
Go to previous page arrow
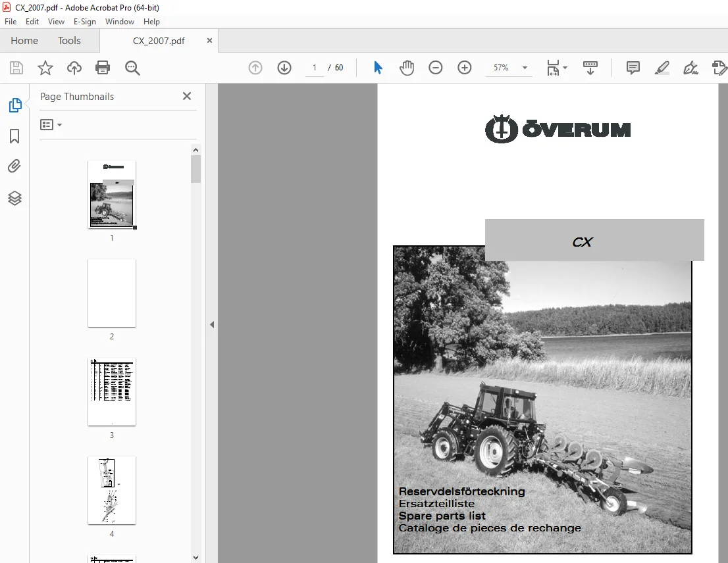255,68
